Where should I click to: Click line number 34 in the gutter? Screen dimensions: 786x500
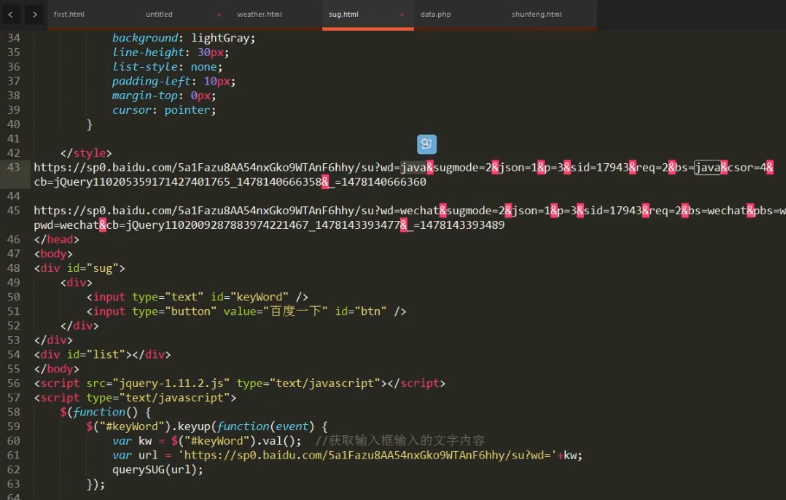[x=14, y=38]
